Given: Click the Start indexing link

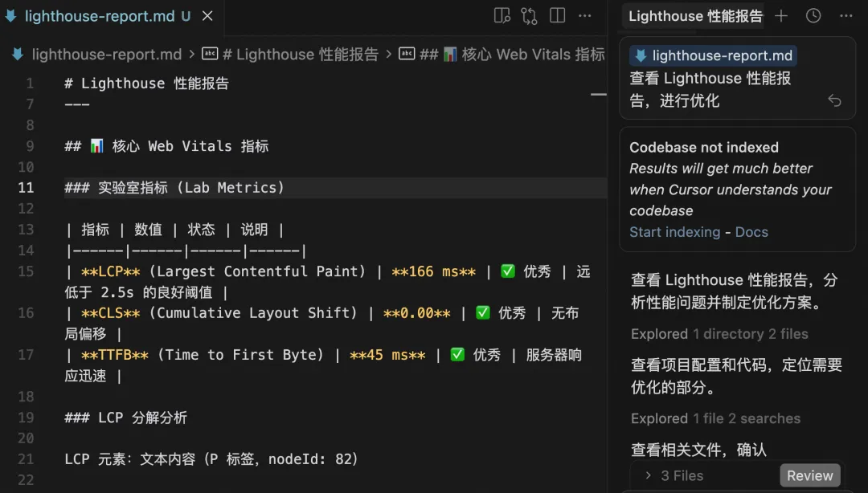Looking at the screenshot, I should (x=675, y=232).
